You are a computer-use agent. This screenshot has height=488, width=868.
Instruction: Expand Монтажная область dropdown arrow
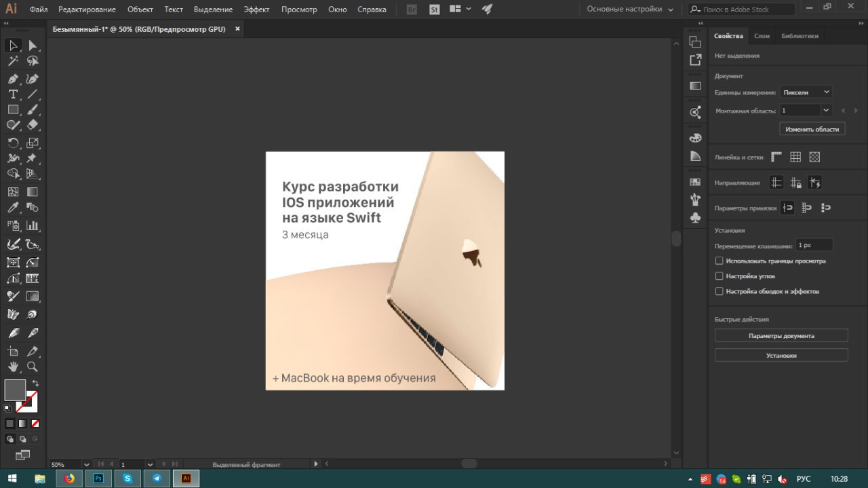(x=826, y=110)
